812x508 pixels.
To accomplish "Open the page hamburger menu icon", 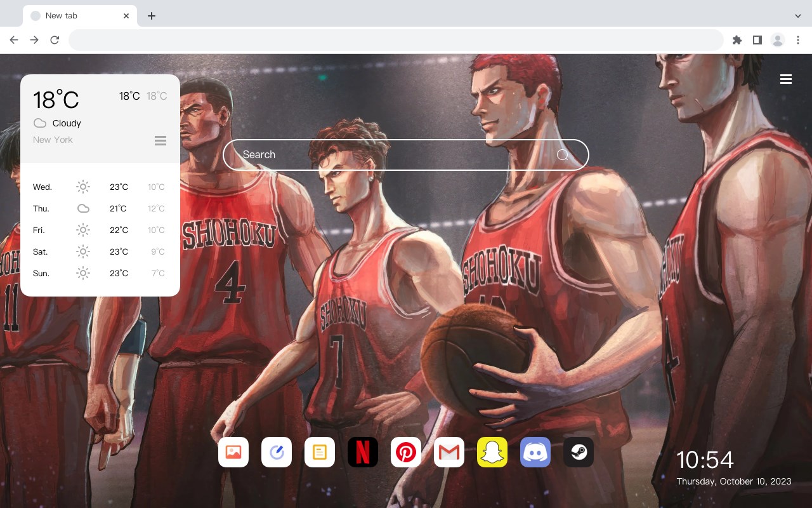I will click(786, 79).
